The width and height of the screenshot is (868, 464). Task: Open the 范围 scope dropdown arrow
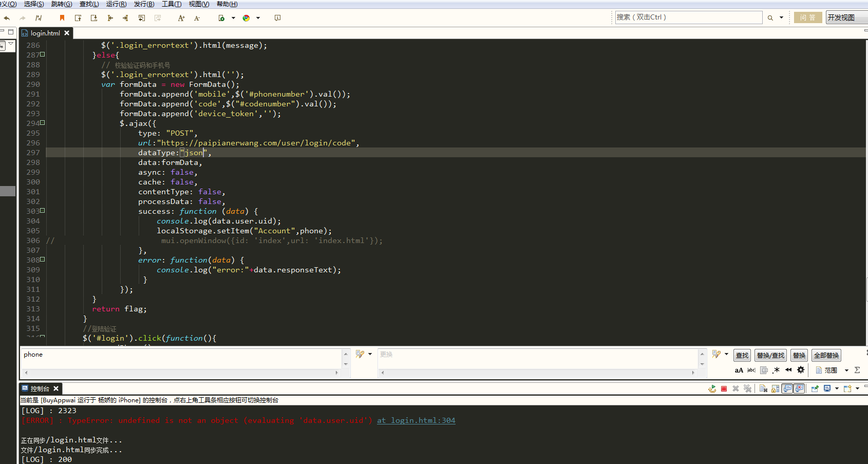pyautogui.click(x=846, y=370)
